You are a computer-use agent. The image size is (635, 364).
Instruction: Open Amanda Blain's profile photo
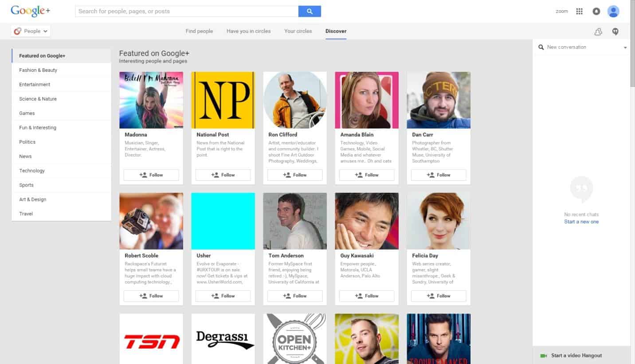point(367,100)
